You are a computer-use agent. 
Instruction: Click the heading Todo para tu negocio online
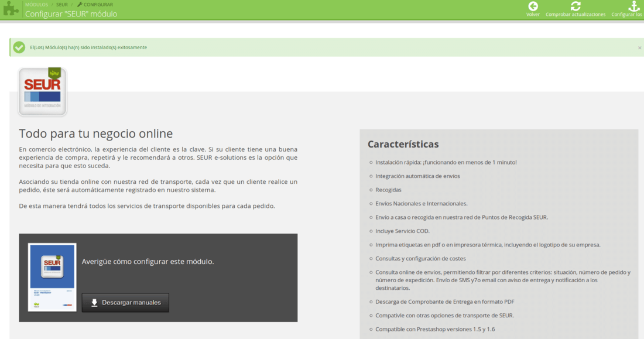point(95,133)
